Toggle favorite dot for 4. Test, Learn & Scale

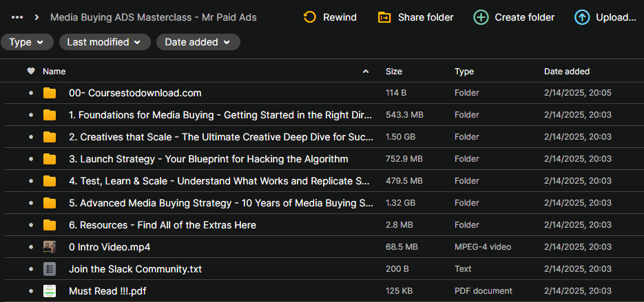click(31, 181)
